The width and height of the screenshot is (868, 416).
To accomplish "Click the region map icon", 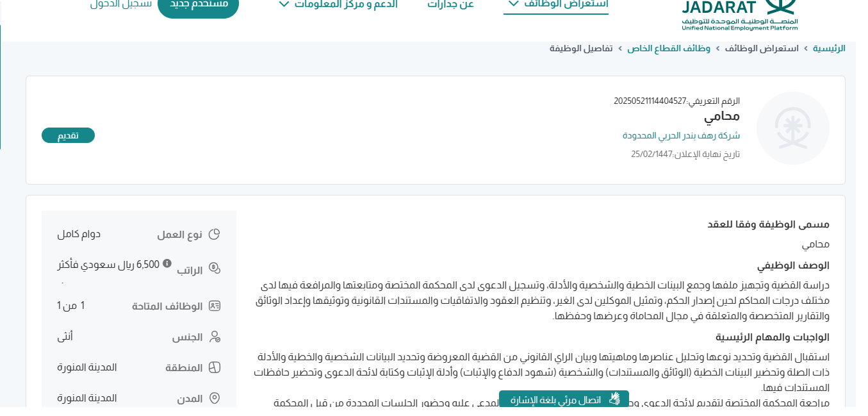I will coord(215,368).
